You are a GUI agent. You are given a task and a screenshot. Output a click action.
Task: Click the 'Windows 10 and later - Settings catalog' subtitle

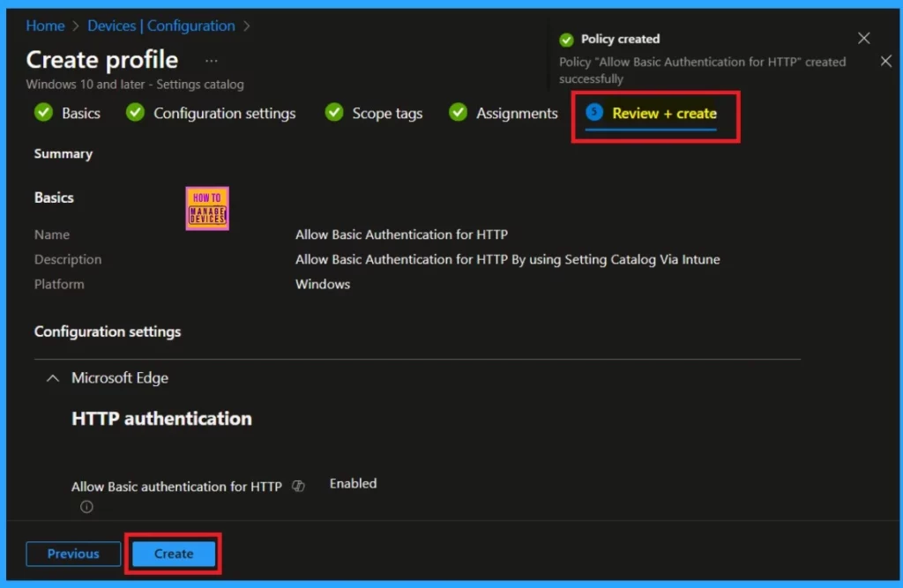pyautogui.click(x=135, y=84)
